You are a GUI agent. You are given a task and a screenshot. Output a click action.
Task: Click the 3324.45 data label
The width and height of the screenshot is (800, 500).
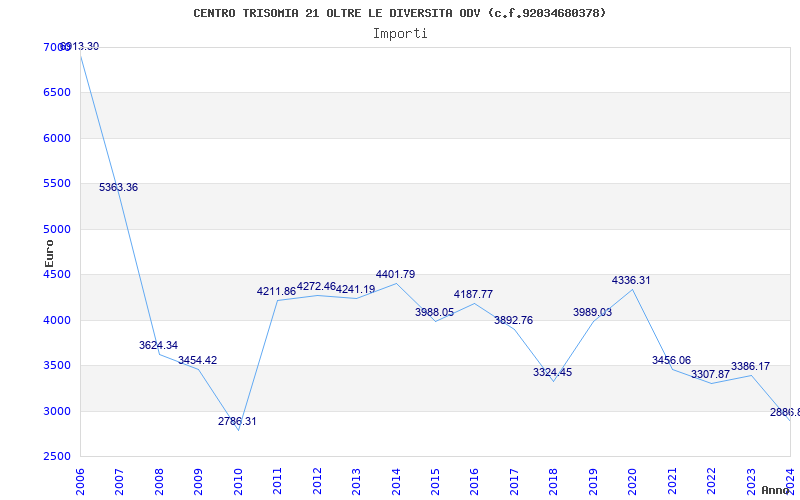tap(553, 372)
